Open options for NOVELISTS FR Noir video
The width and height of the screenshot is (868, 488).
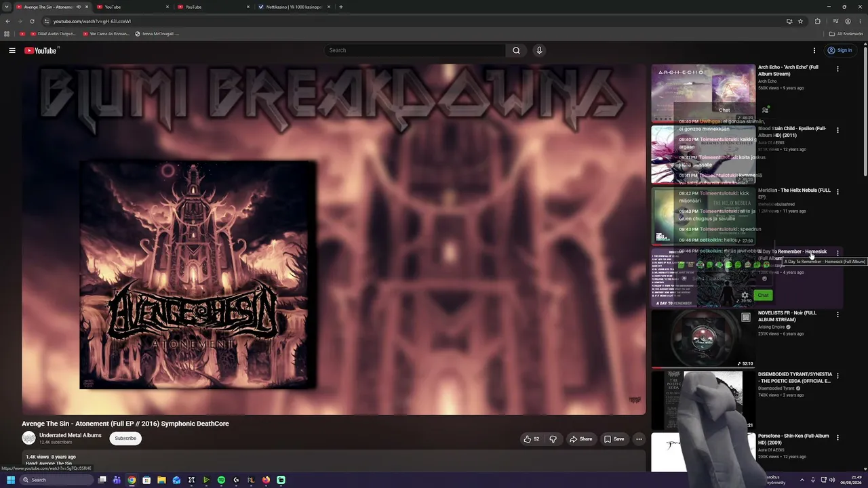[837, 314]
